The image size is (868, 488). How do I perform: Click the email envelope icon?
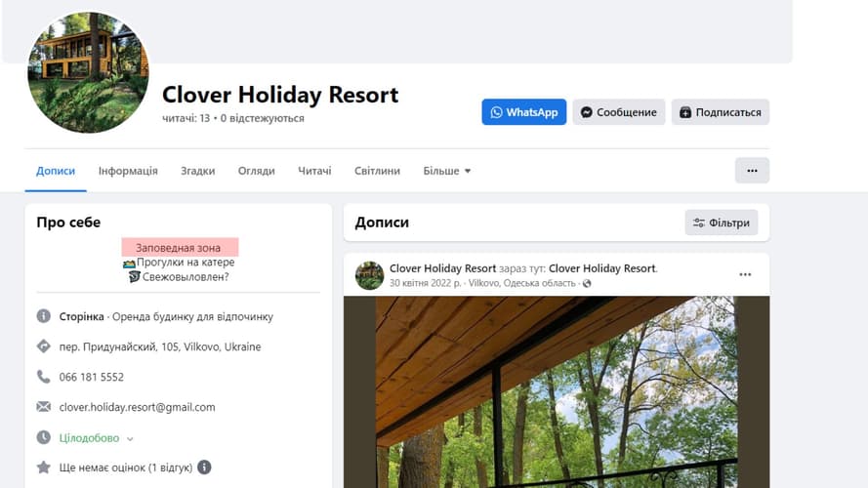click(x=43, y=407)
